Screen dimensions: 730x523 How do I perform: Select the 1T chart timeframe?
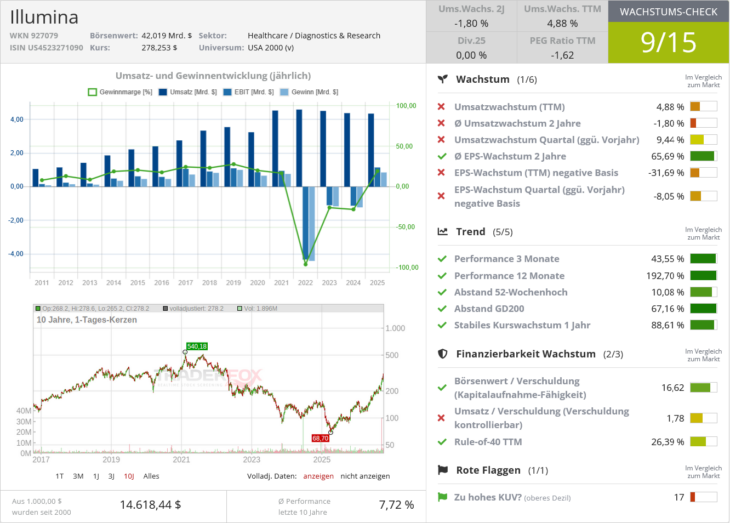pos(60,476)
